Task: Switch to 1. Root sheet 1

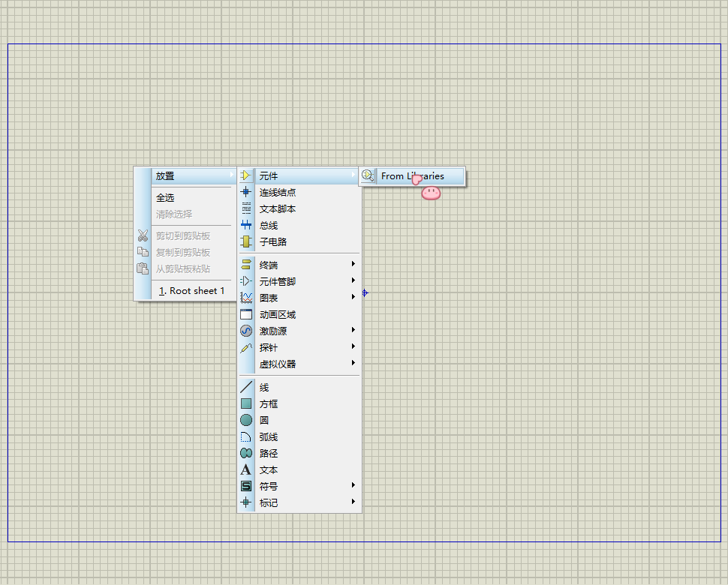Action: point(191,290)
